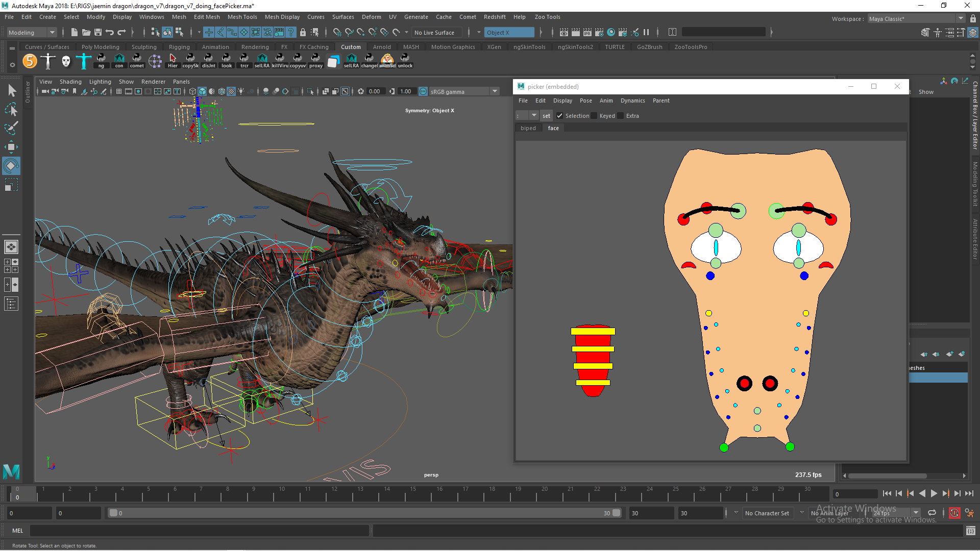The width and height of the screenshot is (980, 551).
Task: Click the selLRA shelf icon
Action: (262, 61)
